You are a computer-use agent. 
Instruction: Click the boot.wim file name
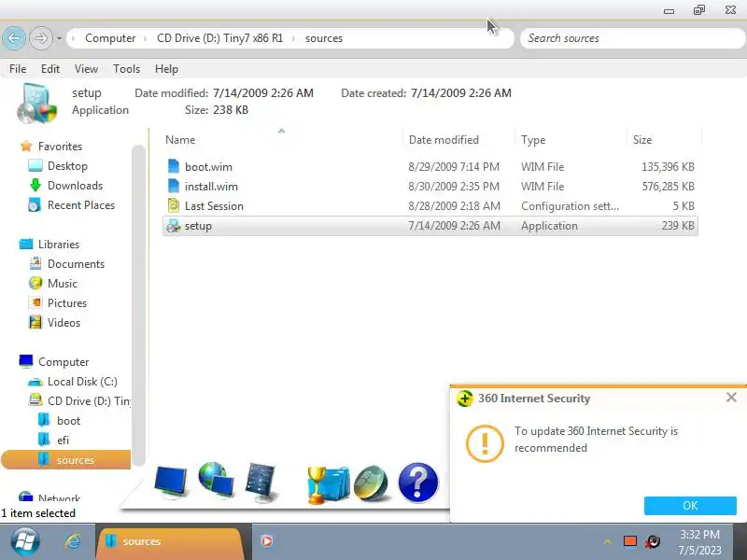pyautogui.click(x=208, y=167)
